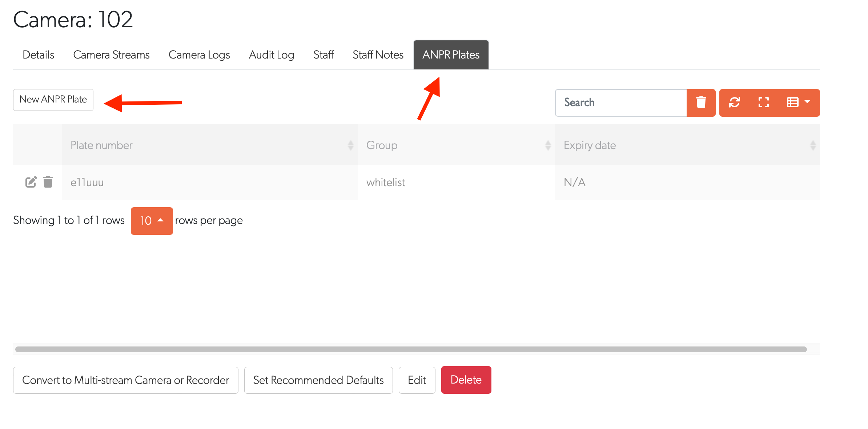Clear search with the orange trash button
Image resolution: width=868 pixels, height=429 pixels.
(x=701, y=103)
